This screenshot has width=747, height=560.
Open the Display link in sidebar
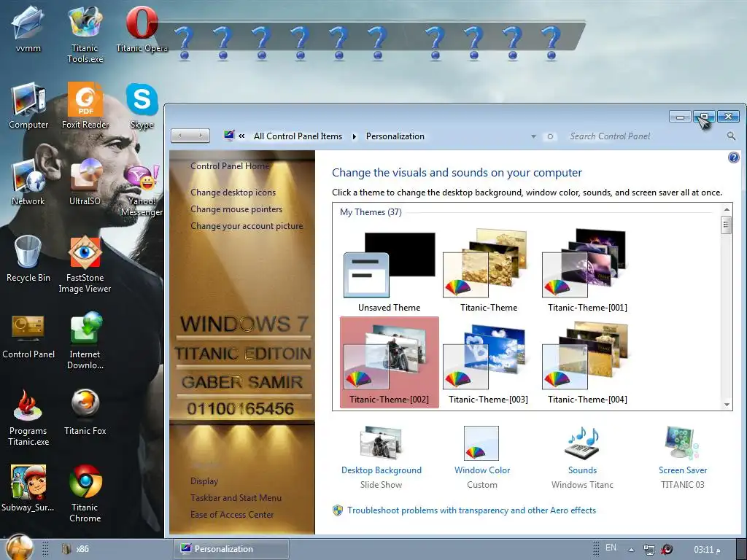click(204, 481)
